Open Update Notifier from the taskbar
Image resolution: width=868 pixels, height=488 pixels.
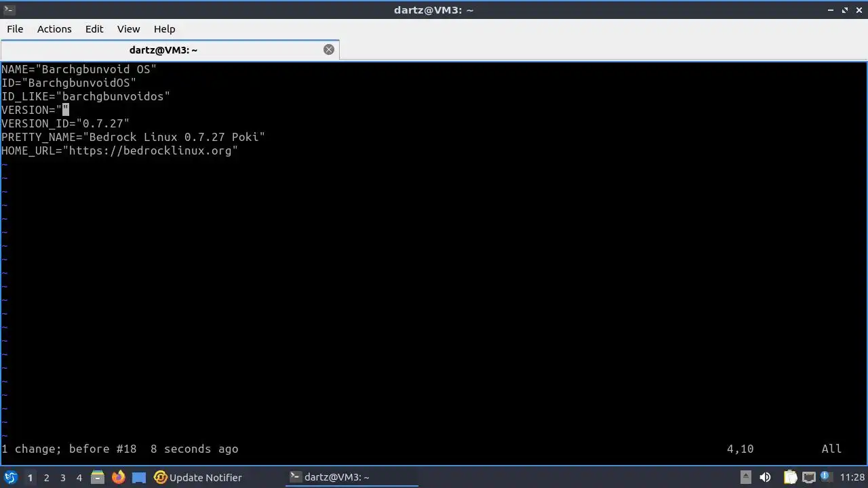[198, 477]
